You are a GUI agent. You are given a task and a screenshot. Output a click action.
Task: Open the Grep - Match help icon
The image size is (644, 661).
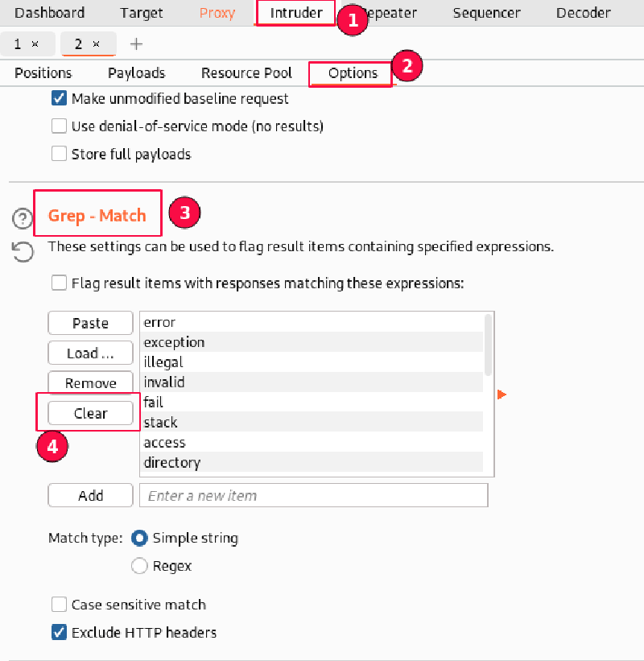tap(23, 219)
